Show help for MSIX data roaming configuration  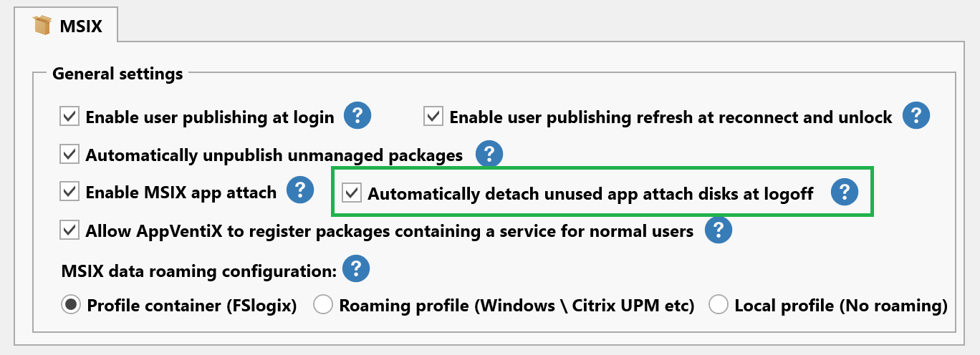click(356, 269)
